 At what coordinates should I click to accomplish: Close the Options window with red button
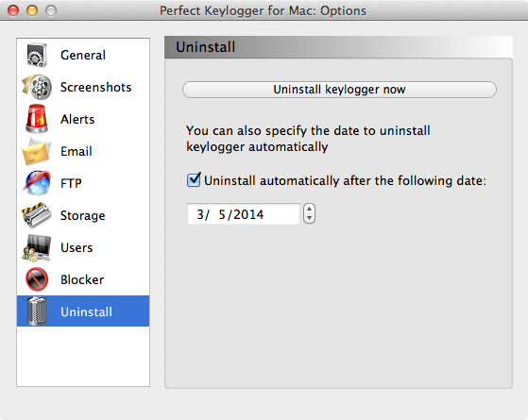tap(13, 10)
